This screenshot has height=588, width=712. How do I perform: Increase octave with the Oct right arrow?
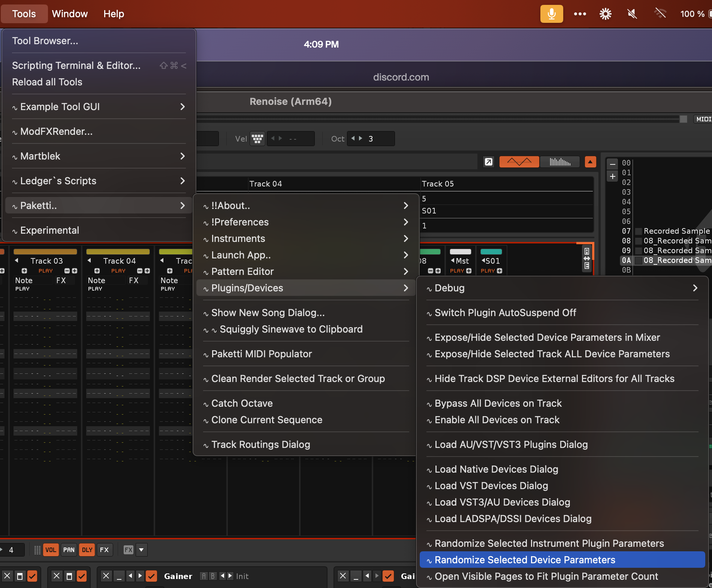(360, 139)
